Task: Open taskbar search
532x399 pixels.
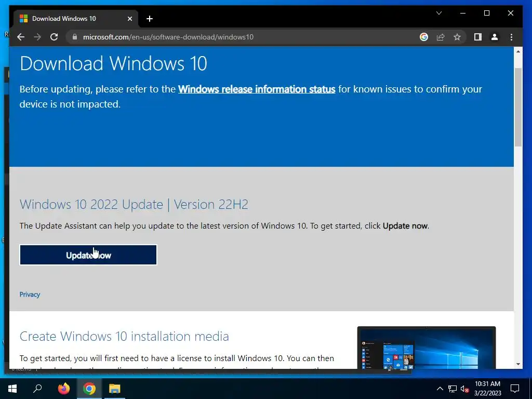Action: [x=37, y=389]
